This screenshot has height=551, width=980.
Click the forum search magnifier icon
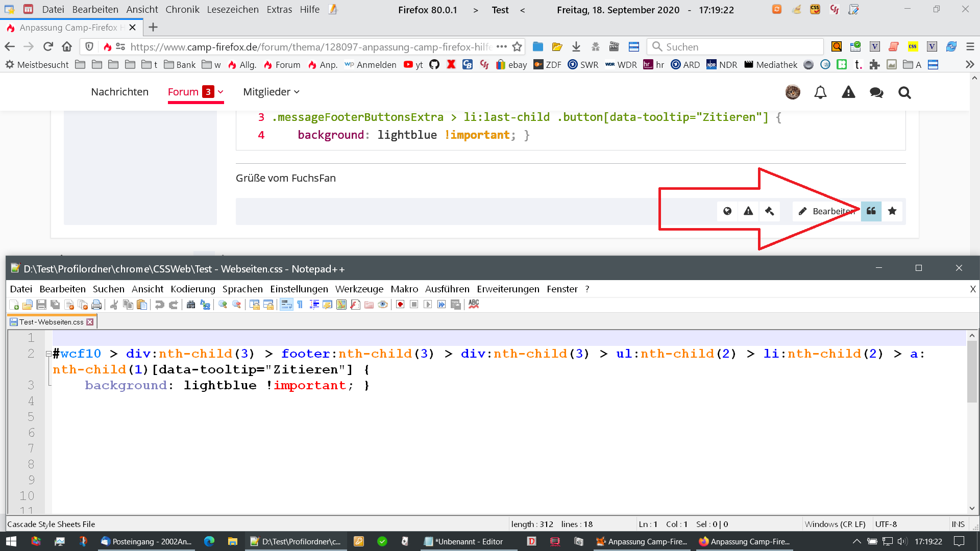(x=904, y=92)
